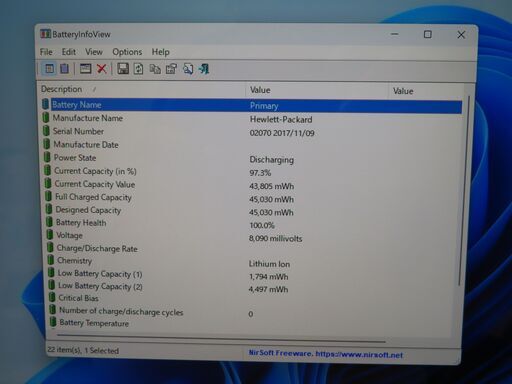This screenshot has height=384, width=512.
Task: Click battery icon beside Battery Temperature
Action: pyautogui.click(x=53, y=322)
